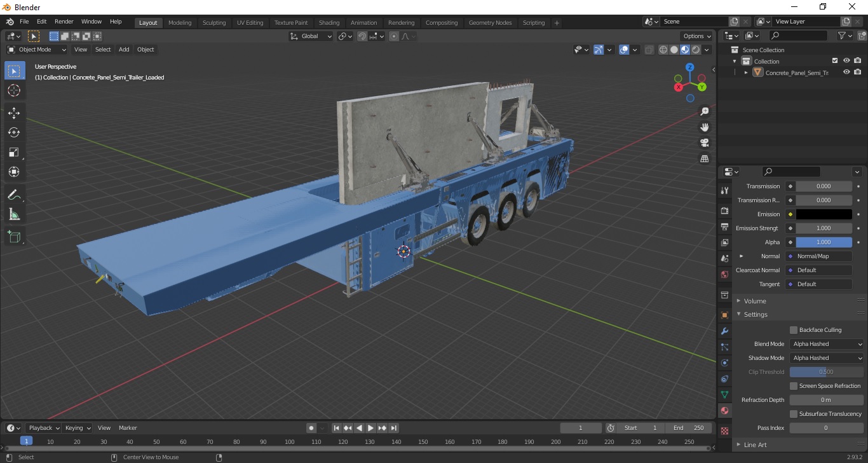
Task: Switch to solid viewport shading
Action: pos(674,50)
